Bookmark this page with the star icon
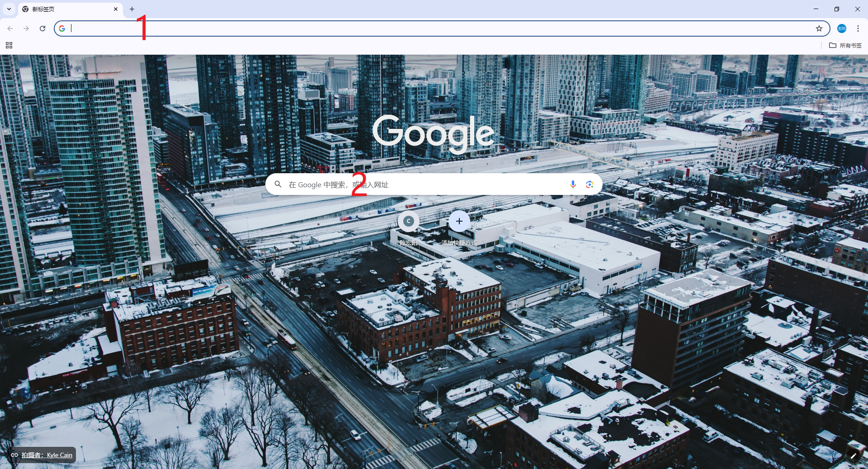The width and height of the screenshot is (868, 469). pos(819,28)
